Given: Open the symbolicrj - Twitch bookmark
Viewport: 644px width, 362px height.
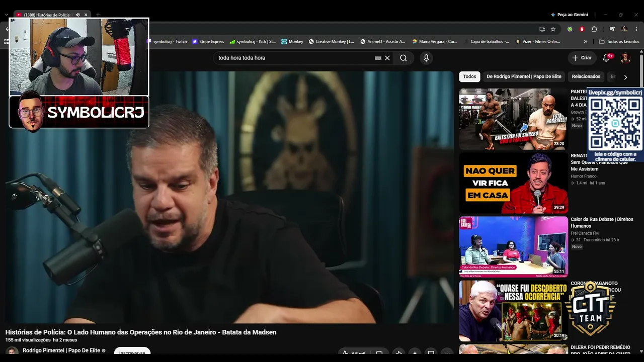Looking at the screenshot, I should pos(168,42).
